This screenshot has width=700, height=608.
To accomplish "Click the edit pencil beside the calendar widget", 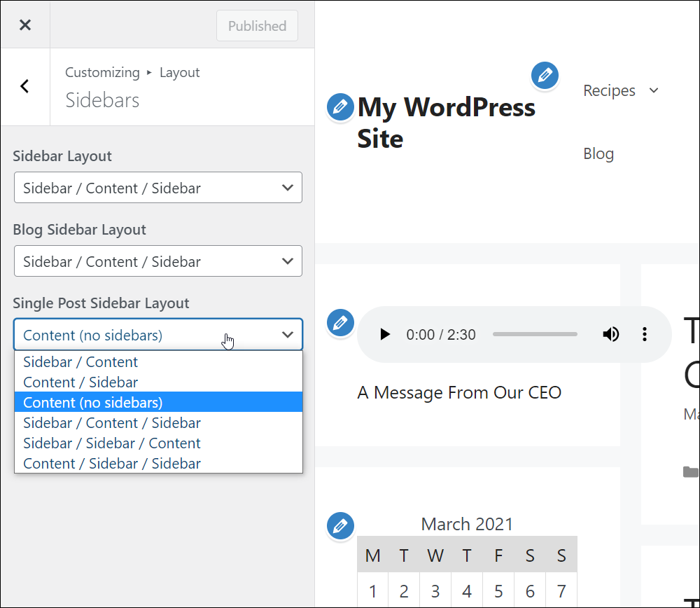I will coord(340,526).
